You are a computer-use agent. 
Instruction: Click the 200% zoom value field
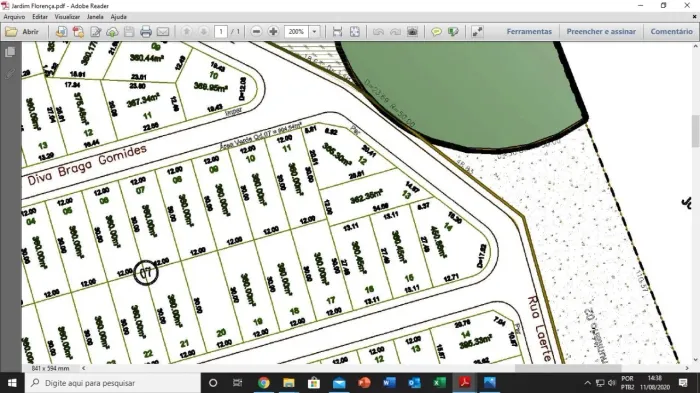(x=296, y=32)
